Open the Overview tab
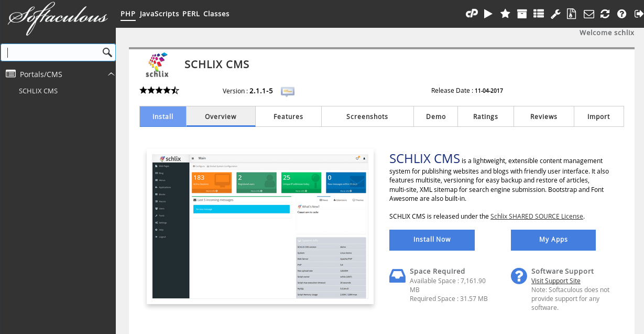 pyautogui.click(x=221, y=116)
